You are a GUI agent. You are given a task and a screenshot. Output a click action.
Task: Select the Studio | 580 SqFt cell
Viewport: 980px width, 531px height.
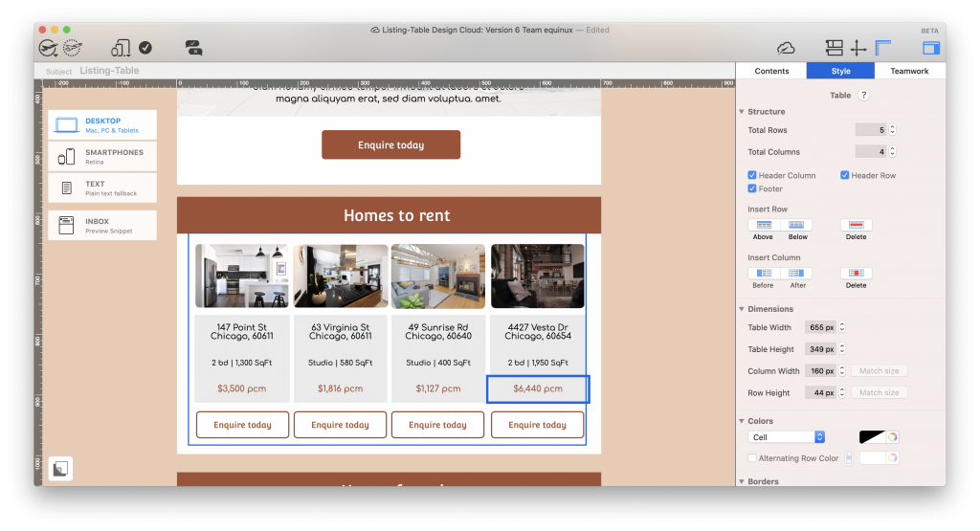340,363
